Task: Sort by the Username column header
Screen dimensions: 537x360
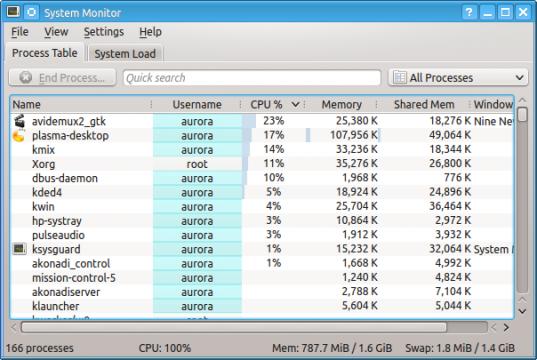Action: pyautogui.click(x=197, y=104)
